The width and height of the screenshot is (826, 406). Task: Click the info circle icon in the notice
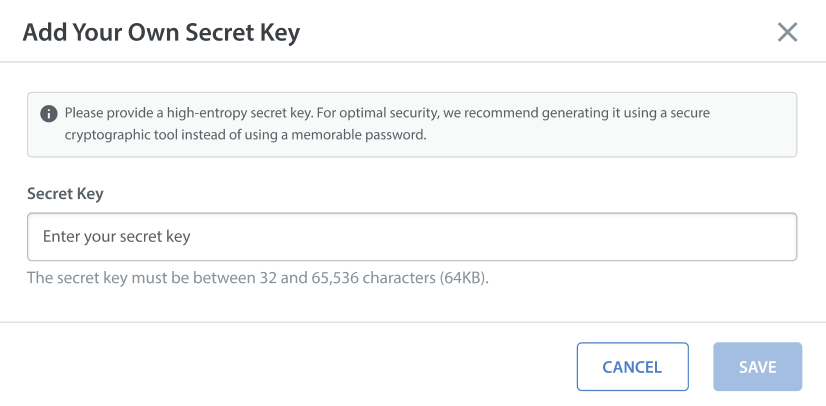pyautogui.click(x=49, y=113)
